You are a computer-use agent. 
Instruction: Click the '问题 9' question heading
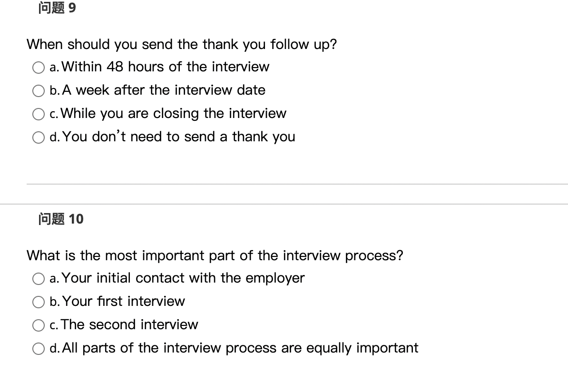pos(57,8)
